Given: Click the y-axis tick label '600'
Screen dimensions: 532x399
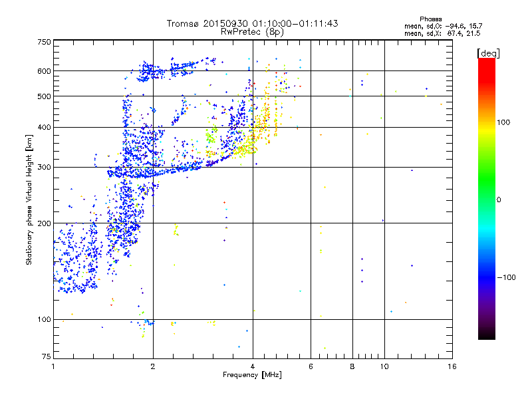Looking at the screenshot, I should pos(44,71).
